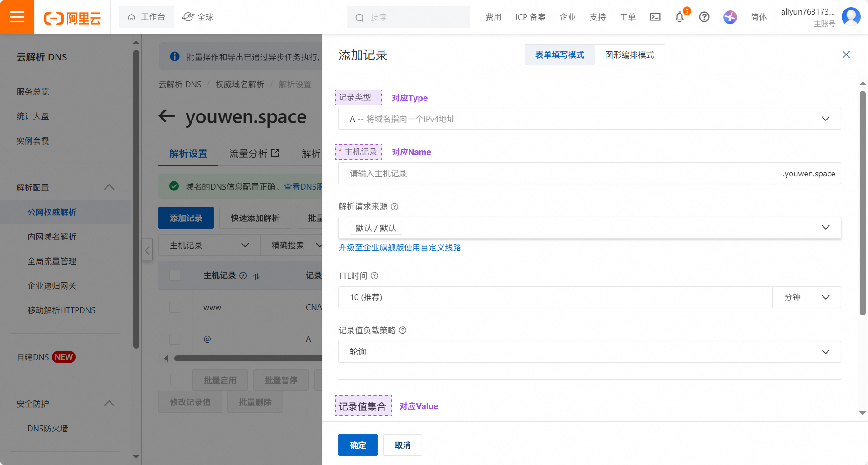Open 费用 in top menu

pos(494,17)
